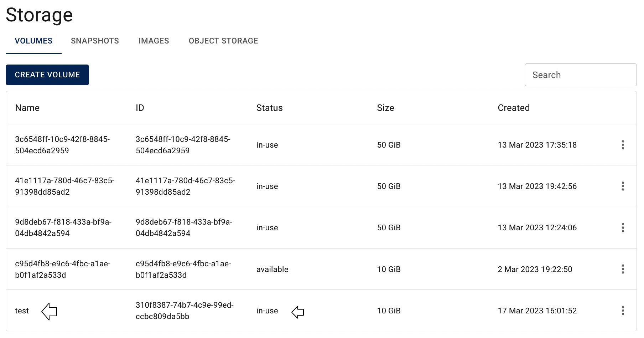Screen dimensions: 644x338
Task: Click the available status of volume c95d4fb8
Action: [x=272, y=269]
